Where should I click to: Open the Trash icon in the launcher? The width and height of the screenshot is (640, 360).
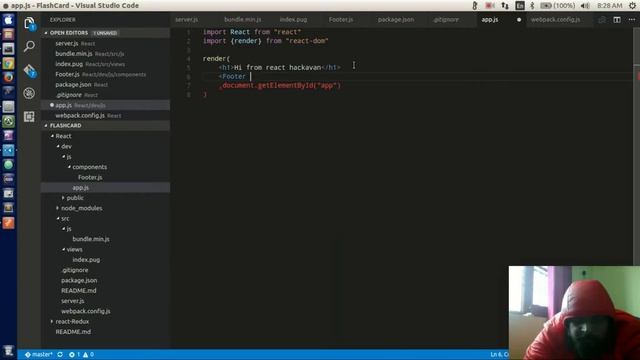tap(8, 351)
